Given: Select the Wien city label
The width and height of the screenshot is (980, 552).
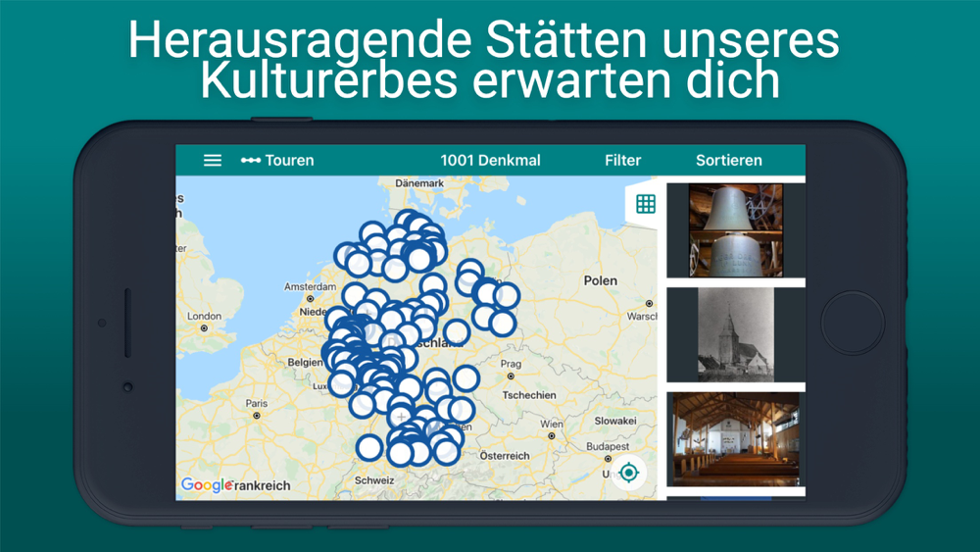Looking at the screenshot, I should 551,424.
